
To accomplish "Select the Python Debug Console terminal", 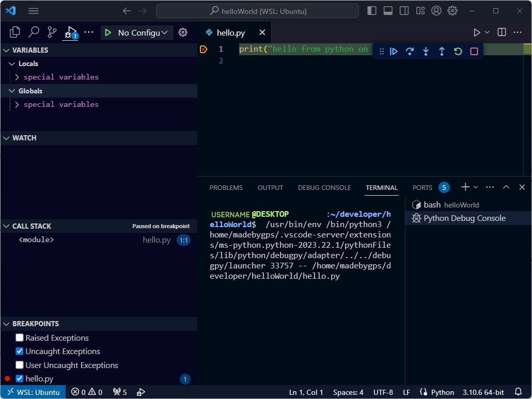I will click(465, 218).
